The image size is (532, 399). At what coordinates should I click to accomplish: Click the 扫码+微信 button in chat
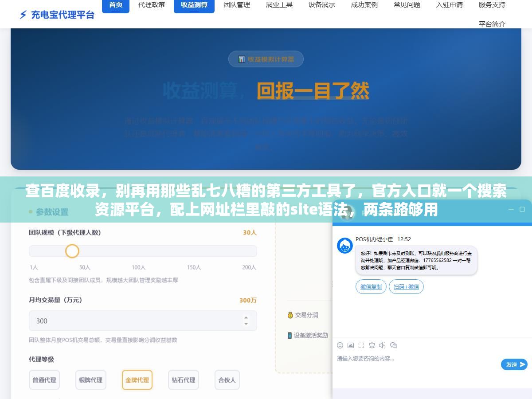click(x=406, y=287)
